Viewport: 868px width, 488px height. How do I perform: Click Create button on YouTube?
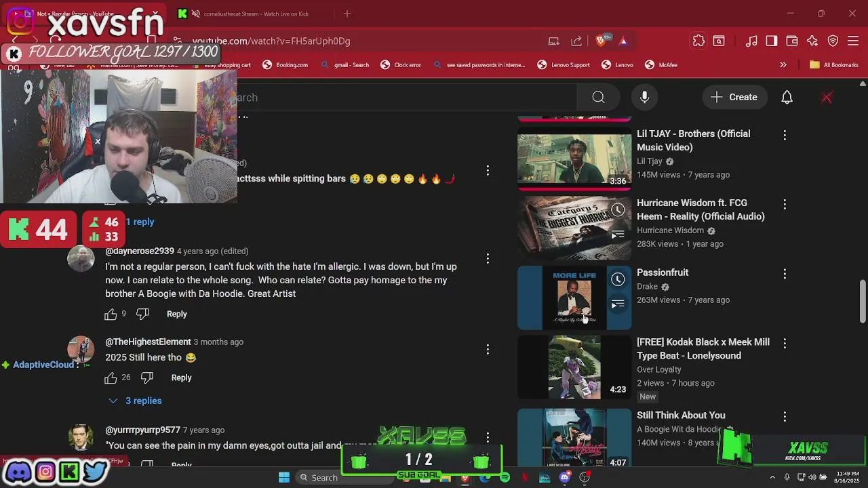tap(734, 98)
